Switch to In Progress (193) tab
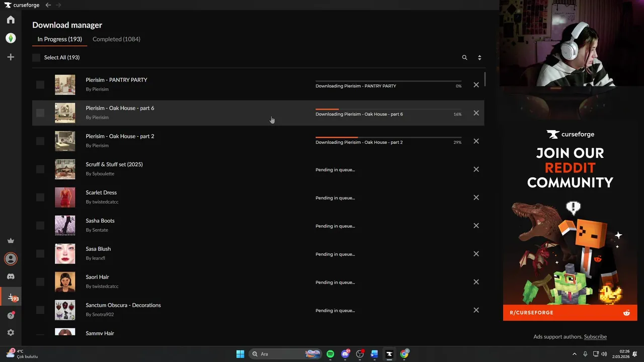Image resolution: width=644 pixels, height=362 pixels. tap(59, 39)
